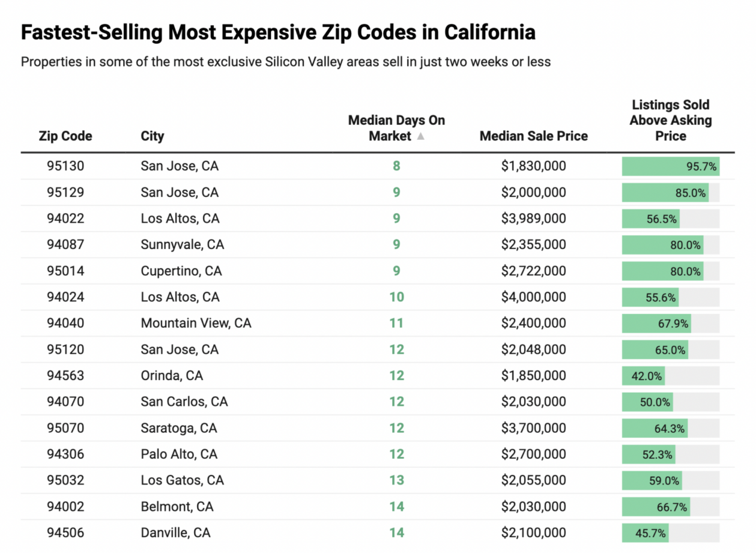Viewport: 756px width, 553px height.
Task: Click the $3,989,000 sale price cell
Action: 533,219
